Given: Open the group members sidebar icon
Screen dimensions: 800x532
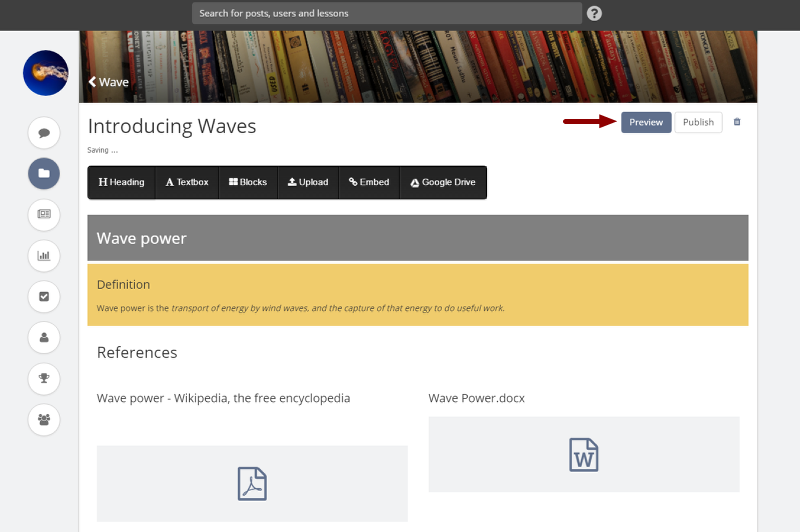Looking at the screenshot, I should click(x=44, y=420).
